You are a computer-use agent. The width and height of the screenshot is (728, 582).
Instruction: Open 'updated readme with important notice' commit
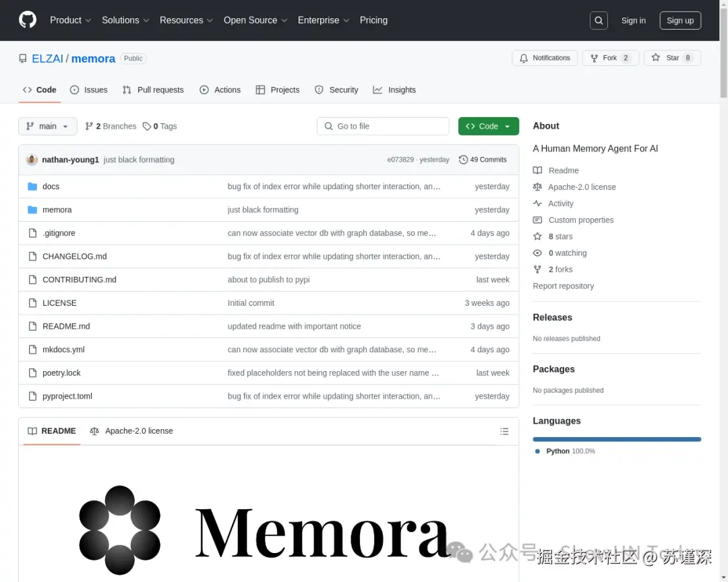coord(294,326)
